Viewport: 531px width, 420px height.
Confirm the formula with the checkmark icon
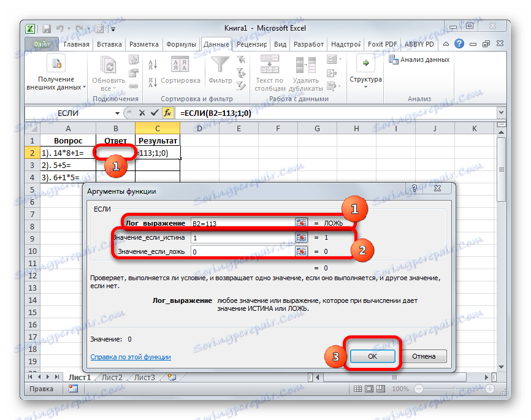(155, 113)
